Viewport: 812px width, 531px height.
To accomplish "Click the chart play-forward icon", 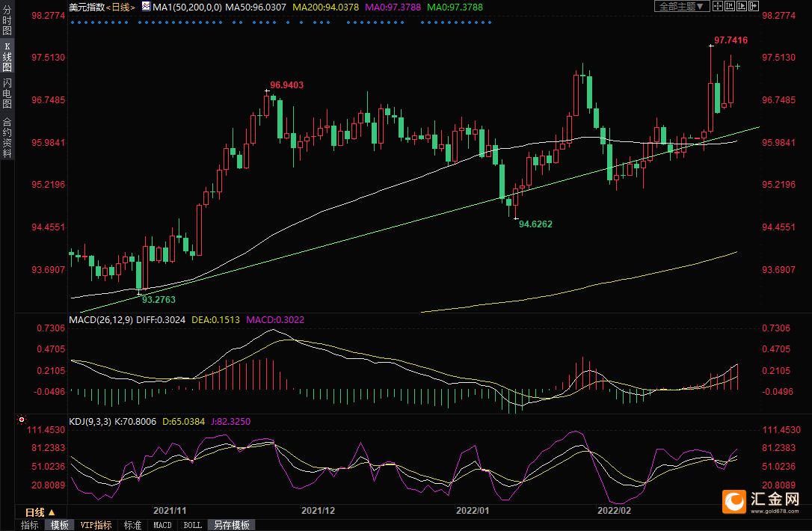I will (742, 6).
